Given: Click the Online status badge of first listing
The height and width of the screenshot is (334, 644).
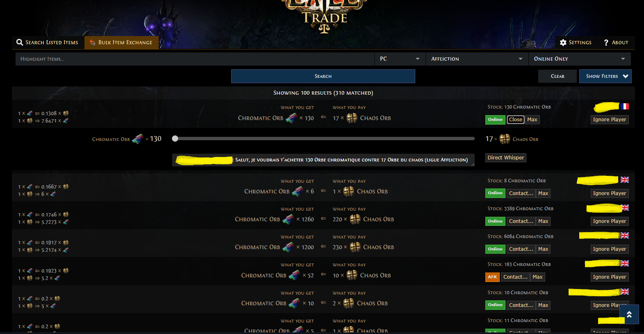Looking at the screenshot, I should click(495, 120).
